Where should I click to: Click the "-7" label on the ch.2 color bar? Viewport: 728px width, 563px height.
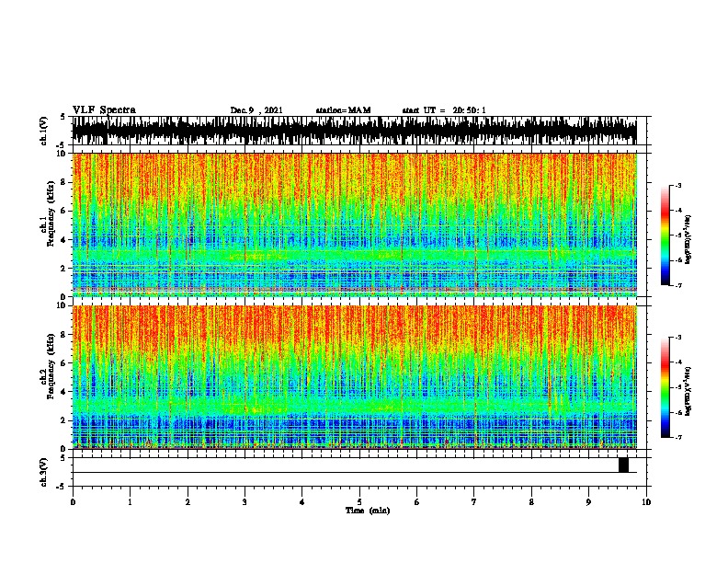click(678, 437)
